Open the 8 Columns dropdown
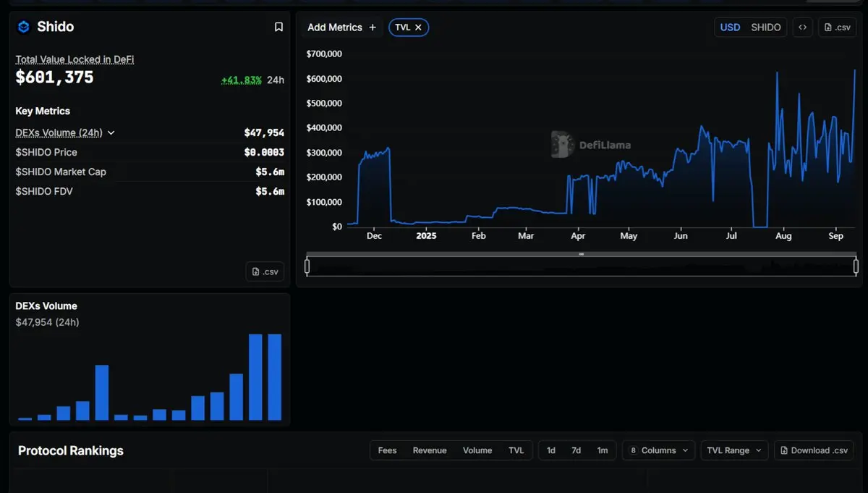 tap(658, 450)
